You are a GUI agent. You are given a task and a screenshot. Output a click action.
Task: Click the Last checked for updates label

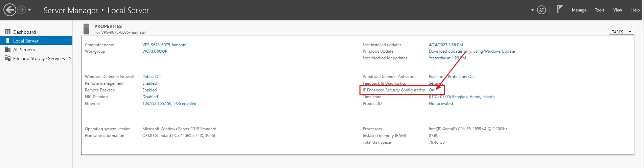(385, 58)
